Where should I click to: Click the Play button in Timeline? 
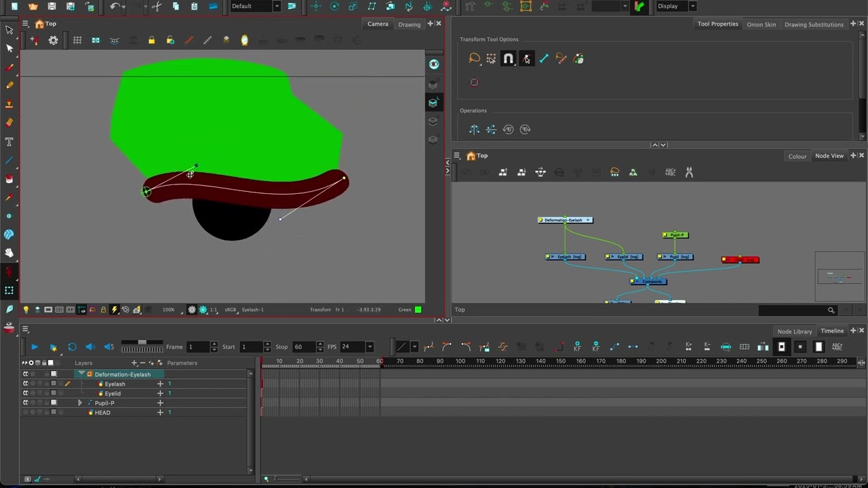point(35,346)
